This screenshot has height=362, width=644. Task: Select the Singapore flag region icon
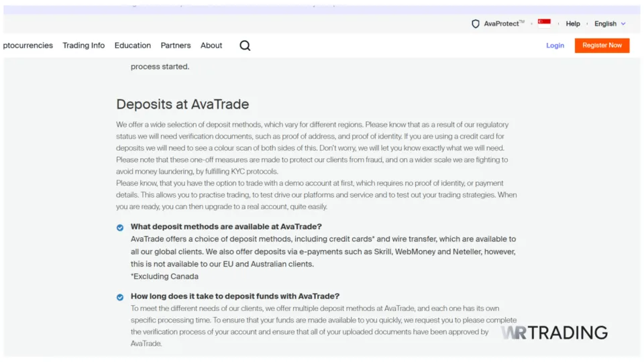click(x=544, y=23)
